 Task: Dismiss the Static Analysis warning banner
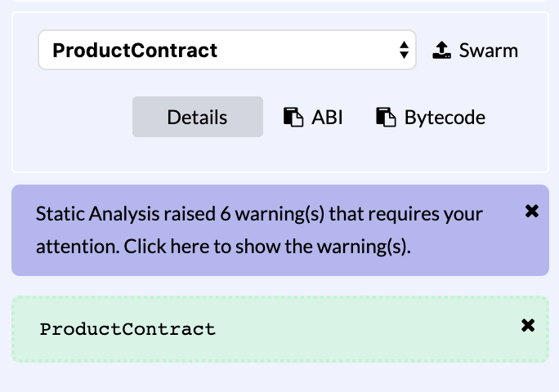point(531,211)
